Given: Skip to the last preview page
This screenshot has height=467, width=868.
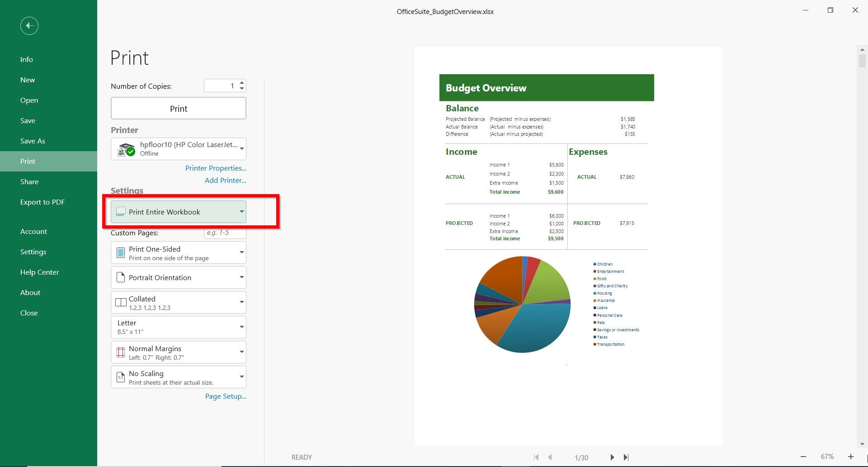Looking at the screenshot, I should tap(626, 457).
